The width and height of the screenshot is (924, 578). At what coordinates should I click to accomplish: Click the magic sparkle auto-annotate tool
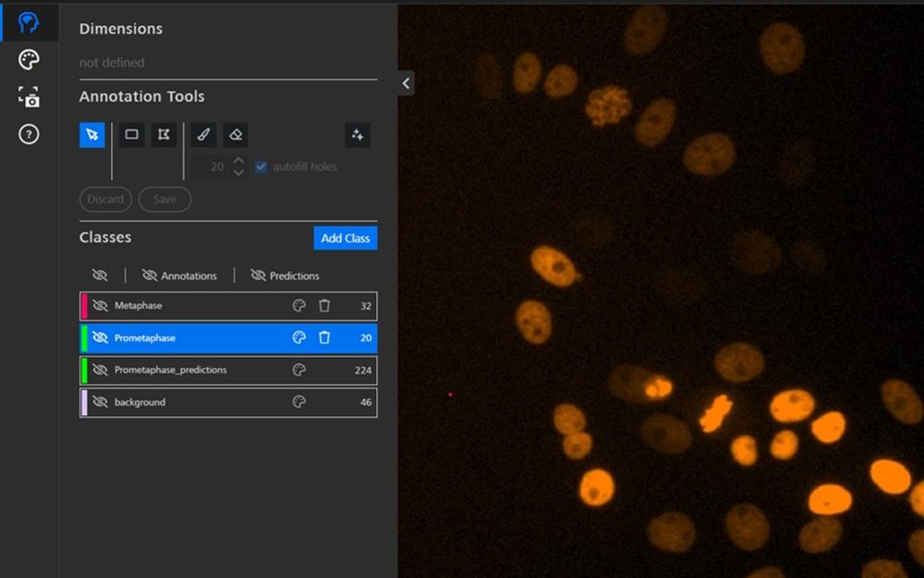pos(358,135)
